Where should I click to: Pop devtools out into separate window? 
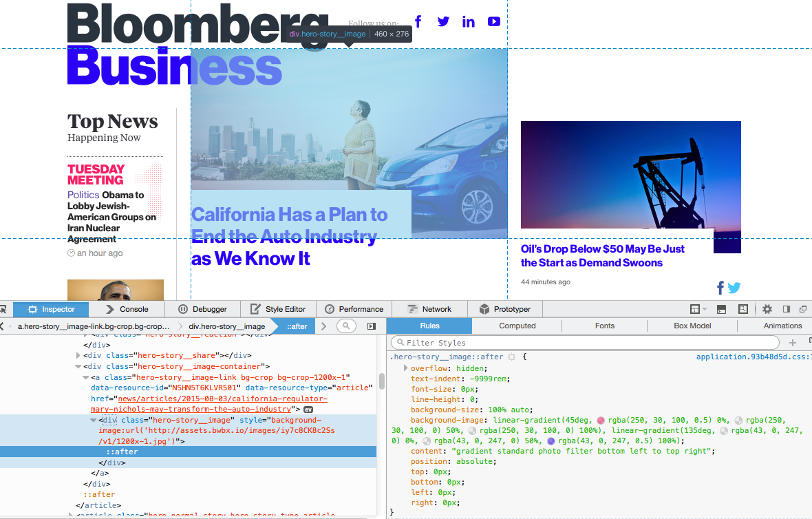803,309
